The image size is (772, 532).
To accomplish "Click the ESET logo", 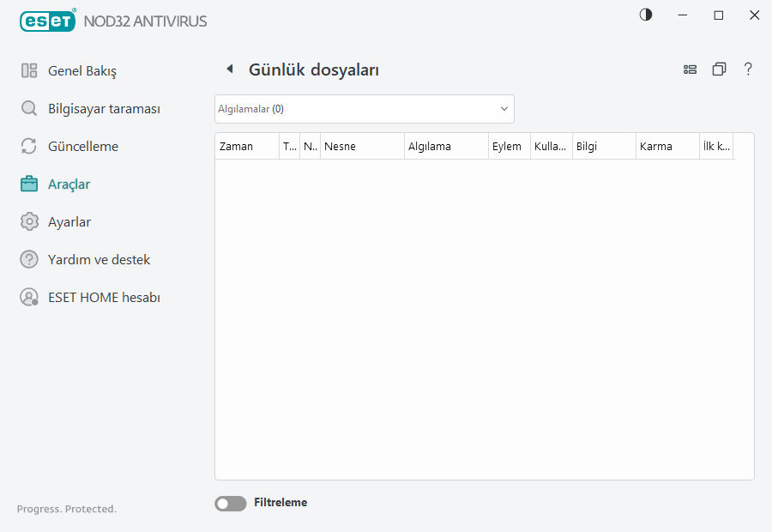I will (47, 21).
